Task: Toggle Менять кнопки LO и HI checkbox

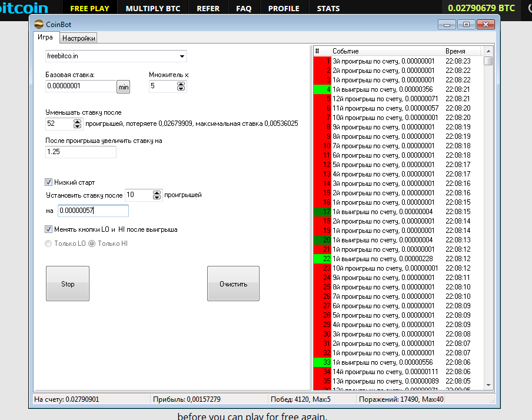Action: click(48, 229)
